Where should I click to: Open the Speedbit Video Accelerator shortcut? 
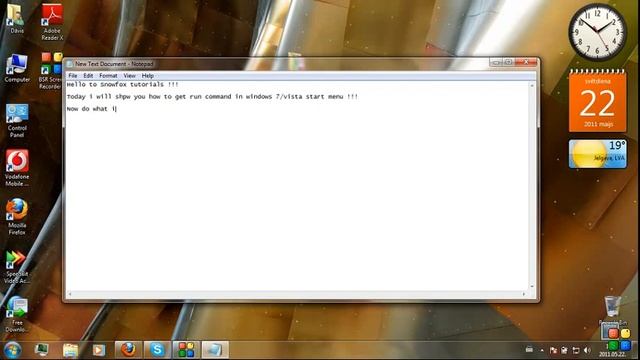17,266
